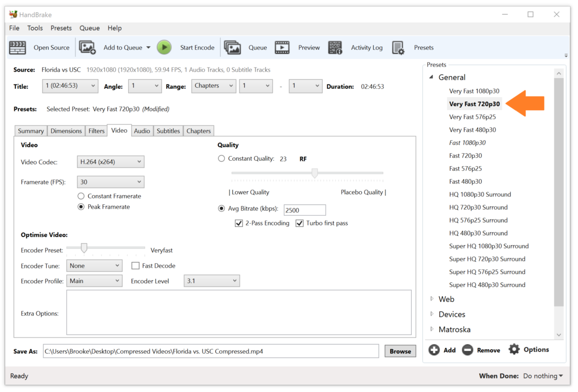Click the Browse button
Screen dimensions: 578x392
click(400, 351)
